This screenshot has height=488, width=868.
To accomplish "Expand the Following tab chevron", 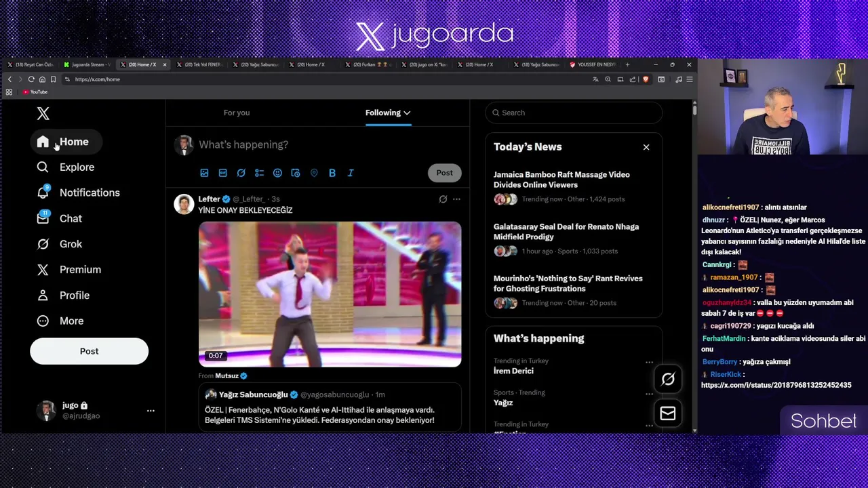I will 407,113.
